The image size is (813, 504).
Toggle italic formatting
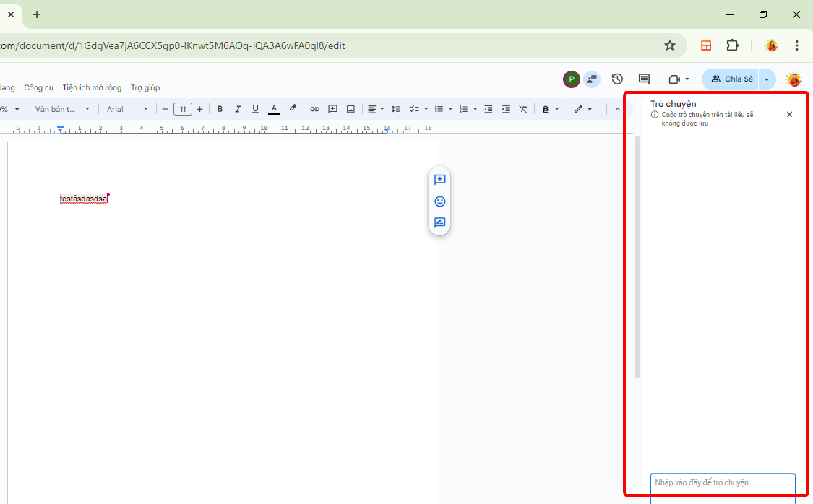pos(238,109)
